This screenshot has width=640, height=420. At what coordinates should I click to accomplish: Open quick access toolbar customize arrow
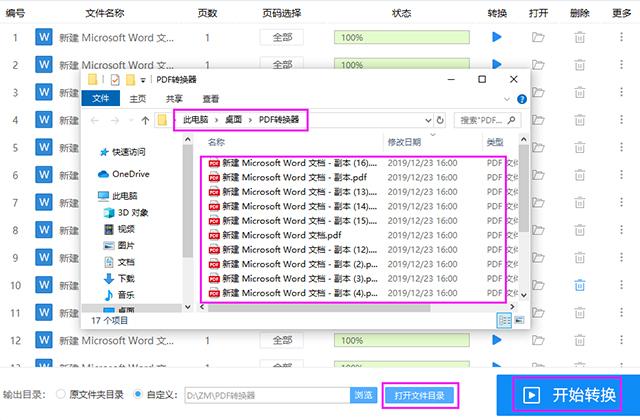click(143, 80)
